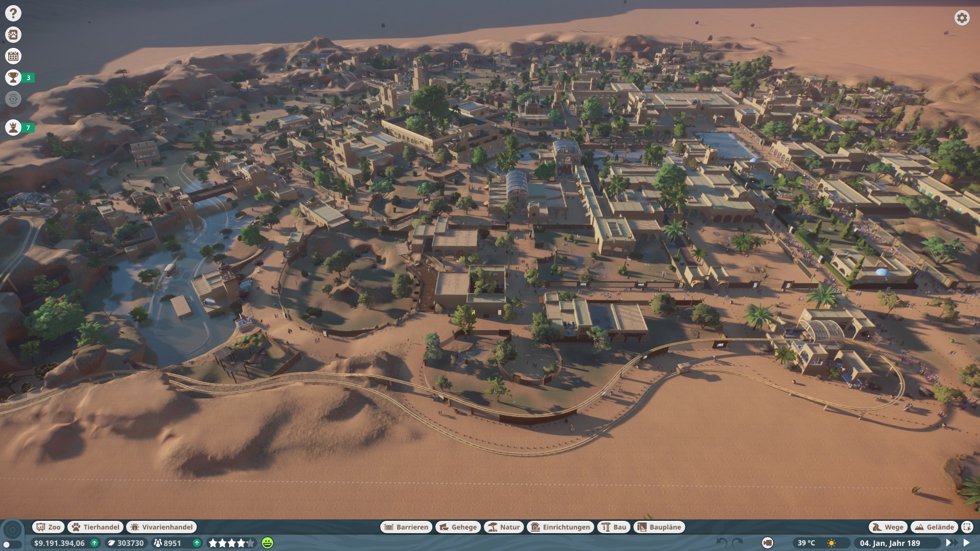Select the Natur nature menu
This screenshot has width=980, height=551.
[503, 527]
